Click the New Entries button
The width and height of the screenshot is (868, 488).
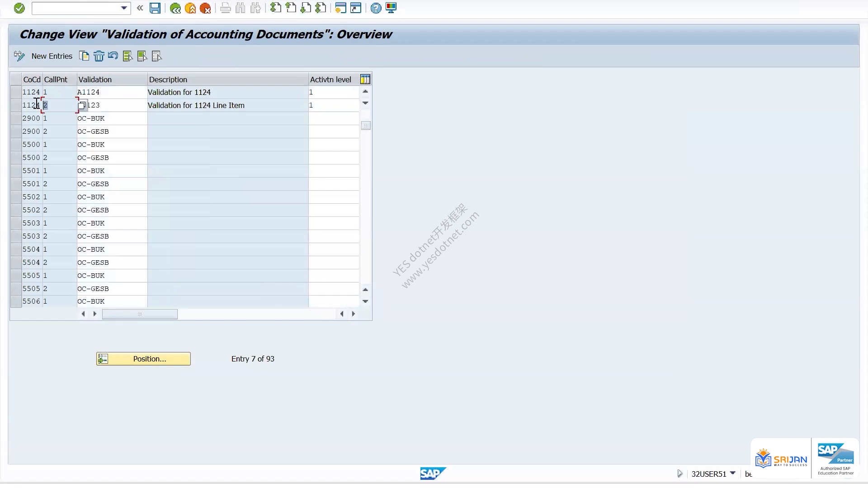pyautogui.click(x=52, y=56)
